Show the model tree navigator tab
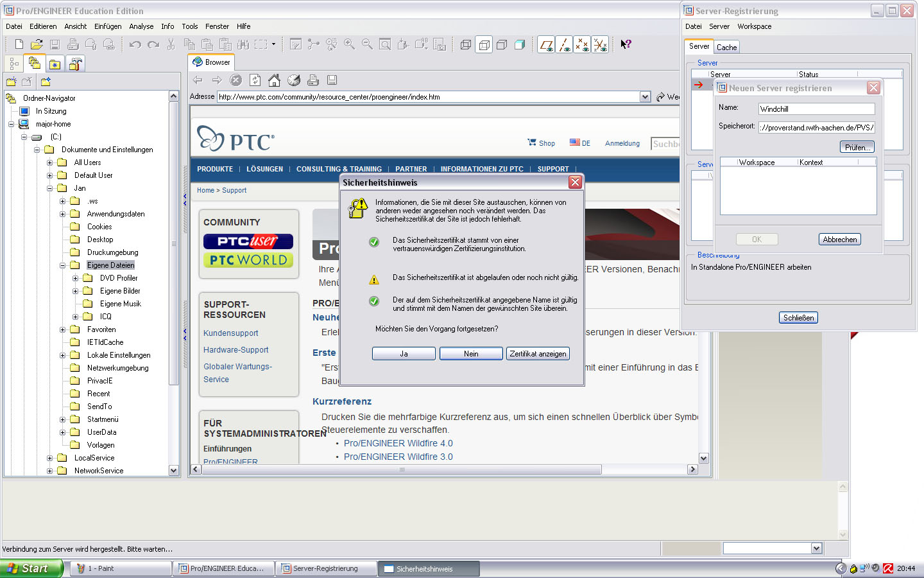Image resolution: width=924 pixels, height=578 pixels. click(14, 64)
